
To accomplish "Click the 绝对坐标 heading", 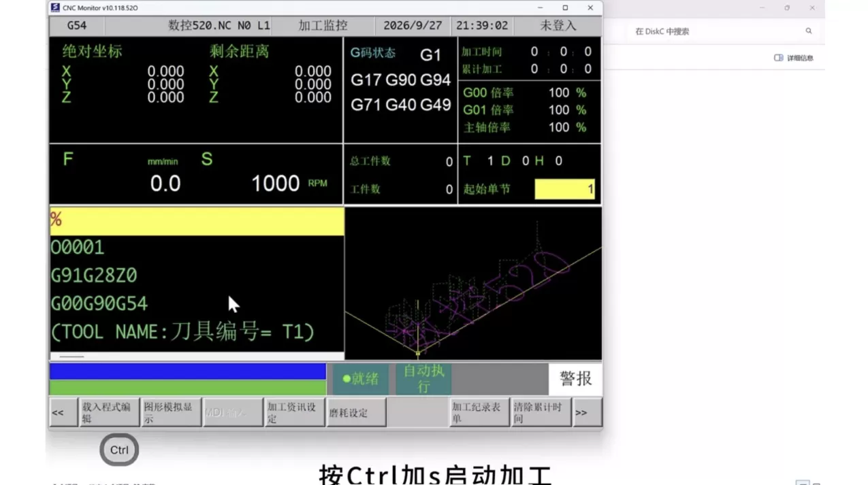I will tap(93, 52).
